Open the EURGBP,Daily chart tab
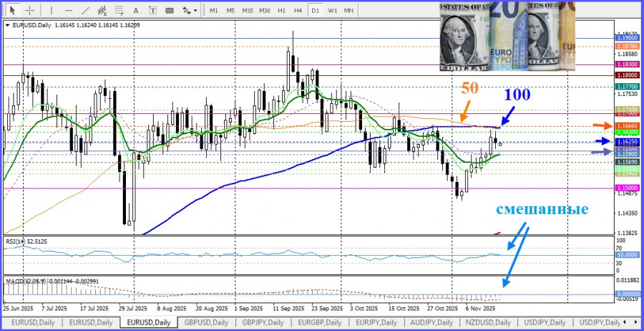 pyautogui.click(x=320, y=322)
